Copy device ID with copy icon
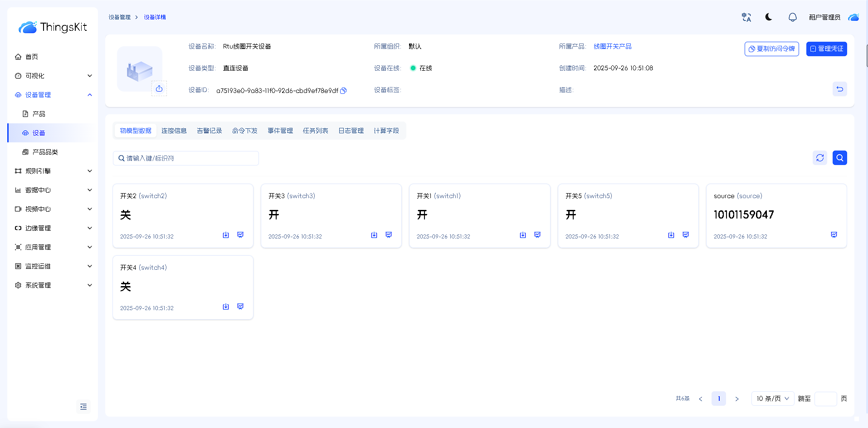Image resolution: width=868 pixels, height=428 pixels. coord(343,91)
